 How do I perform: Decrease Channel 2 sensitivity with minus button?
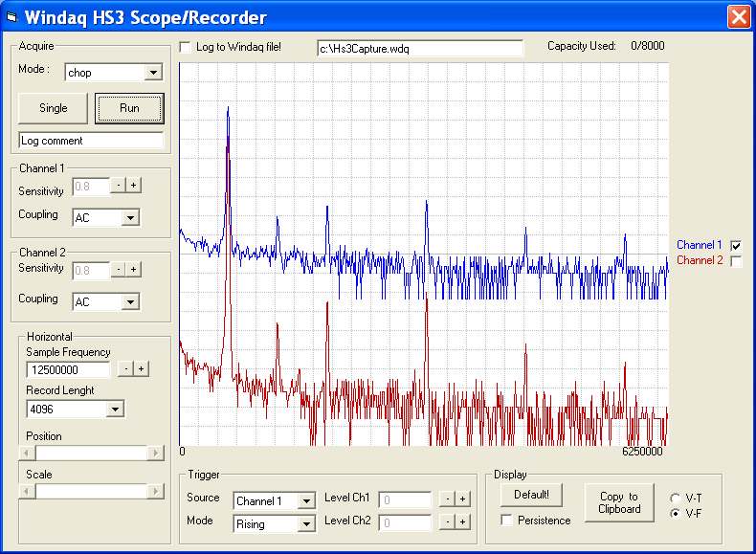click(x=118, y=269)
